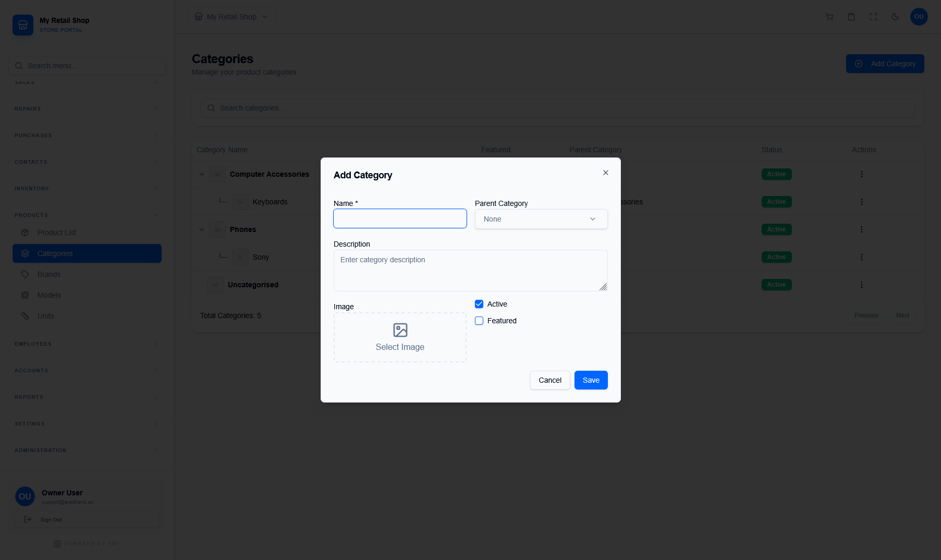Click the Active badge for Phones
Viewport: 941px width, 560px height.
coord(776,229)
